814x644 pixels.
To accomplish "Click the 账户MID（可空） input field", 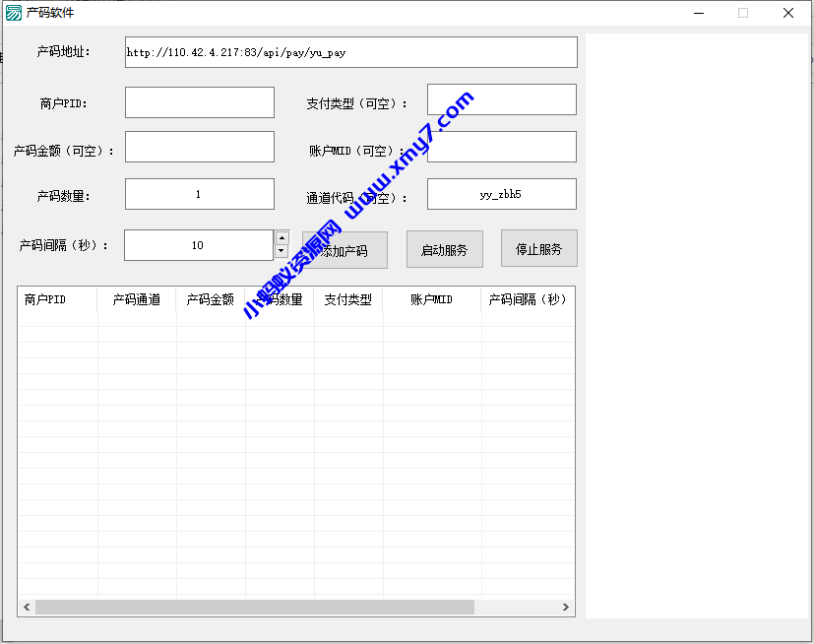I will pyautogui.click(x=501, y=146).
